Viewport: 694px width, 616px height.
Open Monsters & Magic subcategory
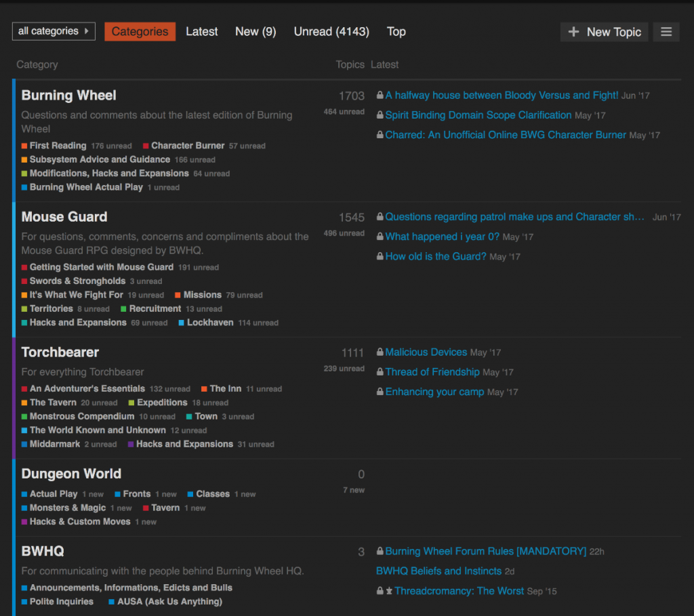coord(68,508)
